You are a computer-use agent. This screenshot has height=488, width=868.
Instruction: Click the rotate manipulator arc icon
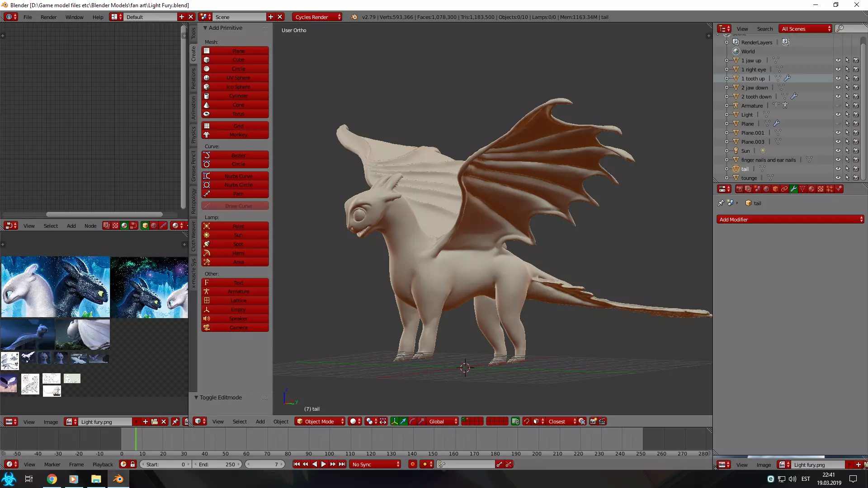point(412,421)
